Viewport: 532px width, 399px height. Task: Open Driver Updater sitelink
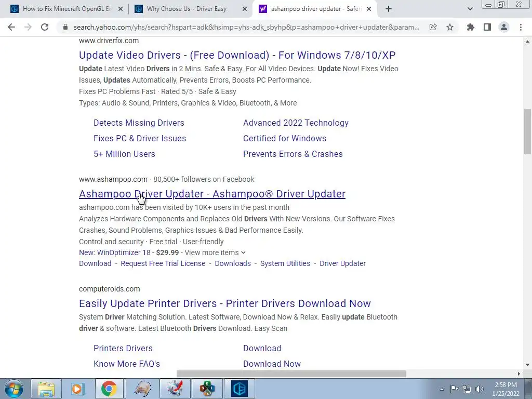tap(343, 263)
